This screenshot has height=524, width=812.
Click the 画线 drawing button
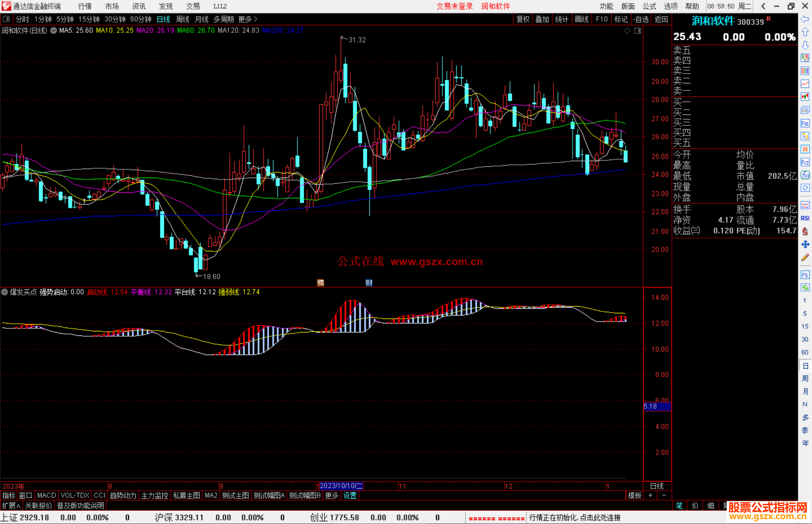582,19
